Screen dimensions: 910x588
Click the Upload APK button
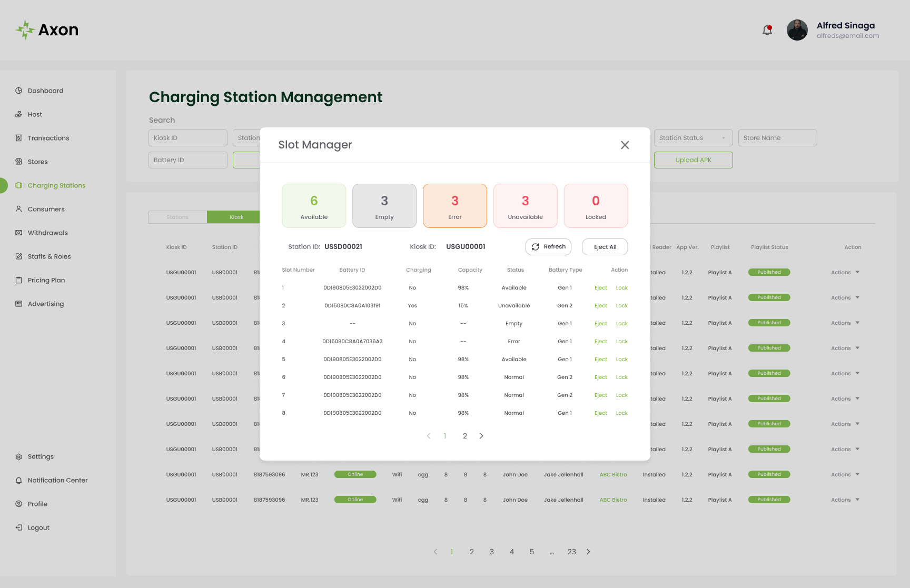(693, 160)
